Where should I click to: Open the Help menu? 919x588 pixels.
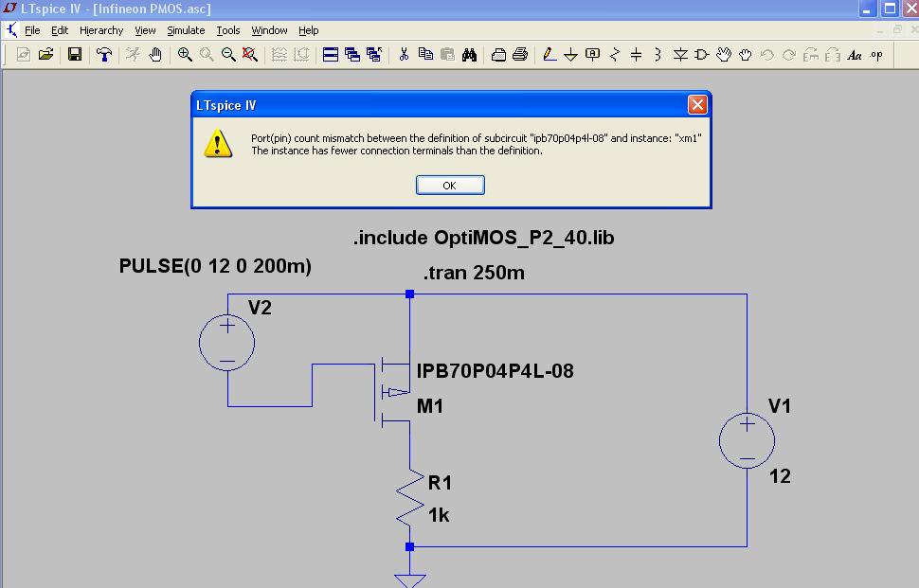coord(308,30)
